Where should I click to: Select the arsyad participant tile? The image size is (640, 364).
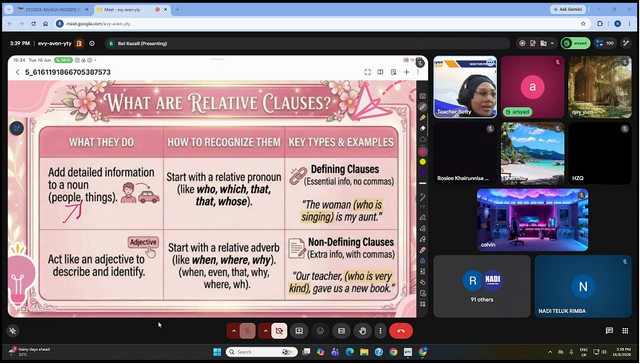click(x=533, y=87)
